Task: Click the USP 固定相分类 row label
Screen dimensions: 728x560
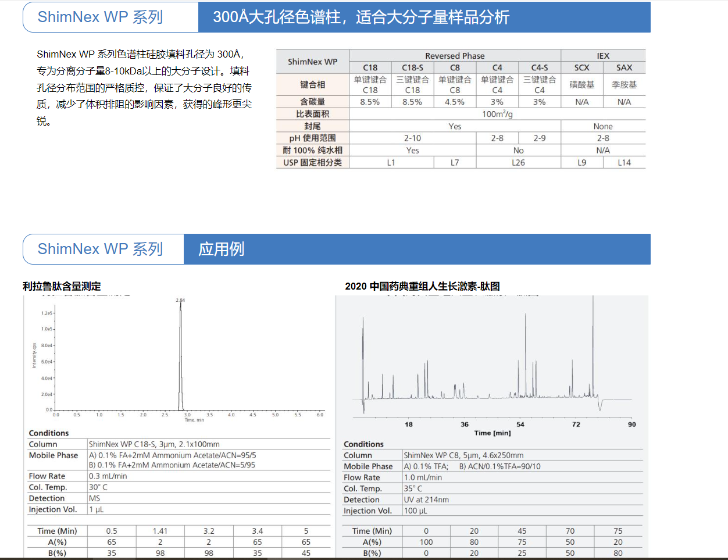Action: point(312,163)
